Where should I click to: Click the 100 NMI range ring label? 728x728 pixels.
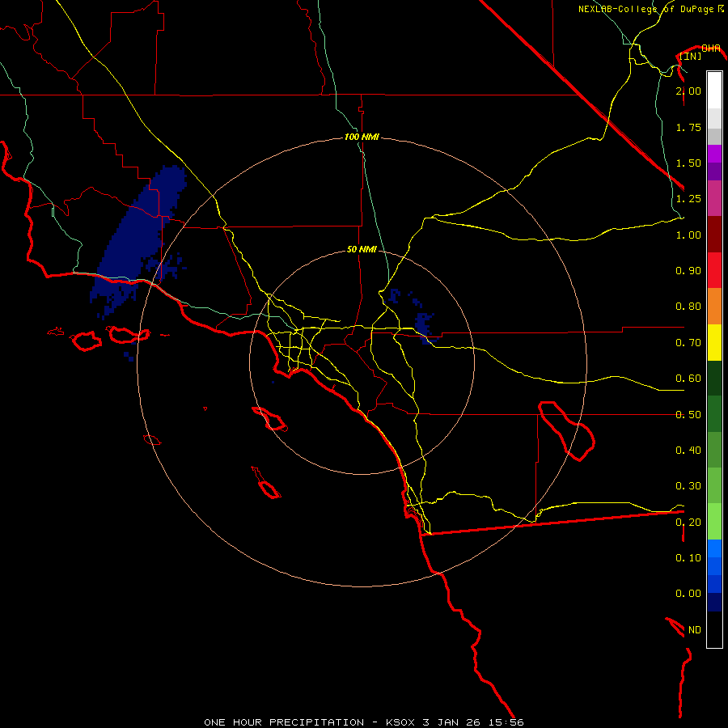click(362, 137)
